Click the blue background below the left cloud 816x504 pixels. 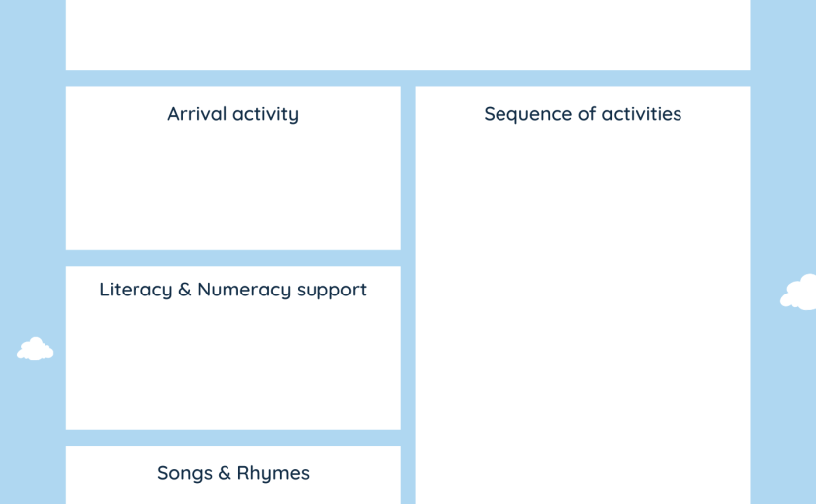(x=33, y=432)
